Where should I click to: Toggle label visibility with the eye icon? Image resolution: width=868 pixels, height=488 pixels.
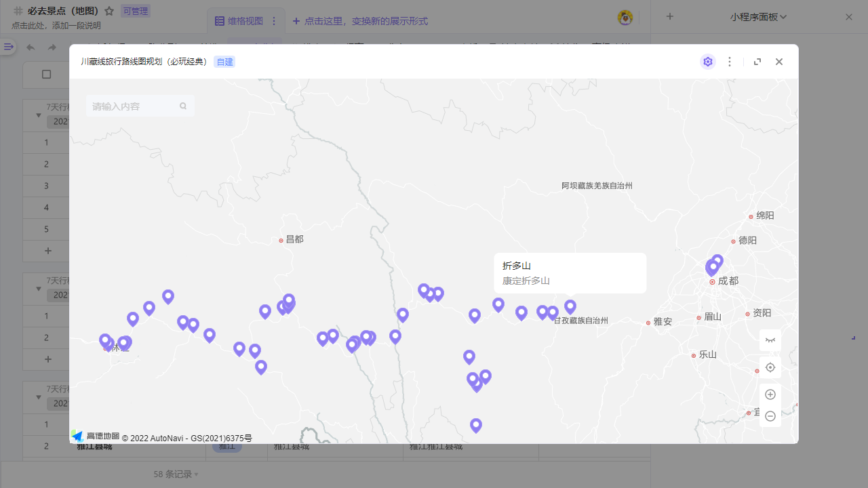770,340
